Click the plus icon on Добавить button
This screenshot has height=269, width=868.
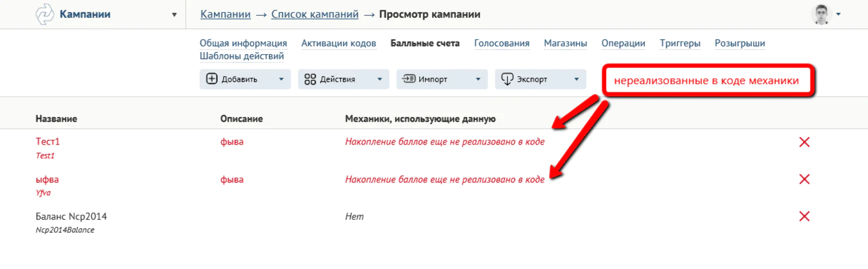pyautogui.click(x=212, y=79)
